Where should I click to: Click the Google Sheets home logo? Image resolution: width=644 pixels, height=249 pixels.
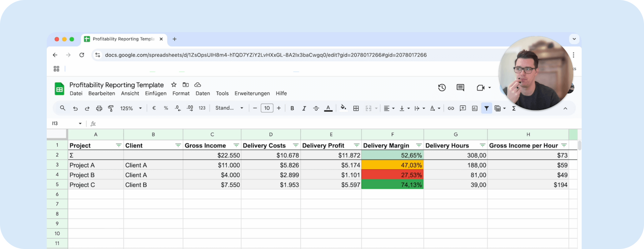(x=59, y=89)
